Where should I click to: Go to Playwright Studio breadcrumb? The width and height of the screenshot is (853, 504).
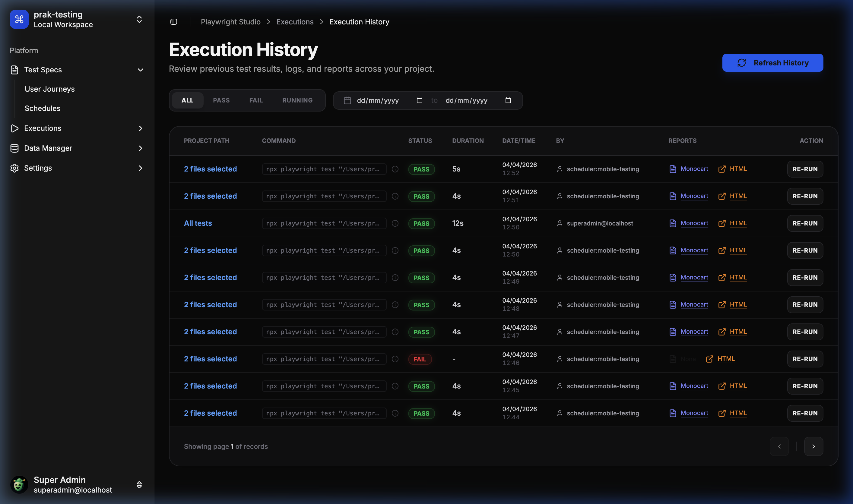click(x=230, y=22)
